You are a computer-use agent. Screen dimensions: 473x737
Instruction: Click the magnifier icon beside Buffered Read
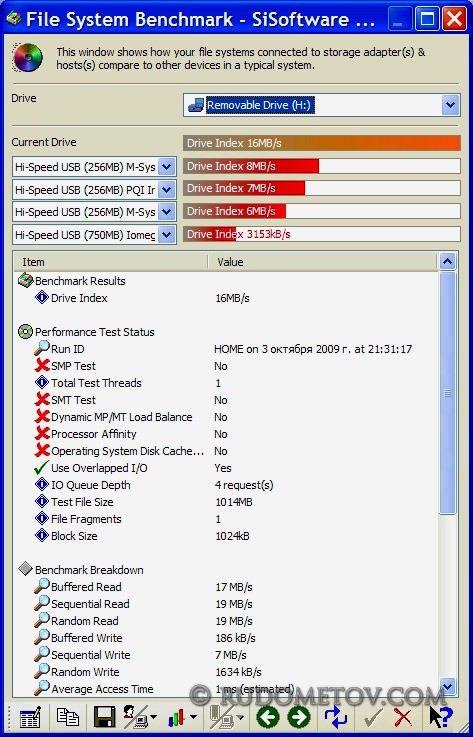pyautogui.click(x=42, y=586)
